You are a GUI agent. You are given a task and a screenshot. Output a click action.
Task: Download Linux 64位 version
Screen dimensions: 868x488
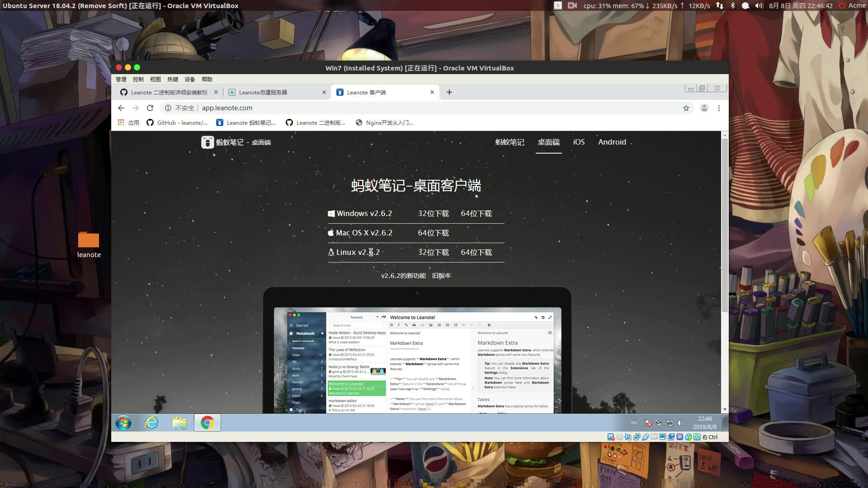(x=476, y=253)
